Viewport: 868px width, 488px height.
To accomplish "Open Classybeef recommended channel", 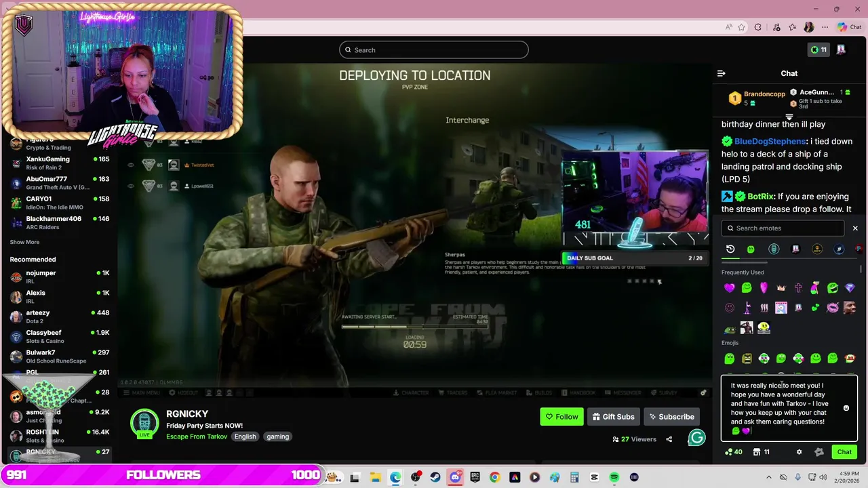I will tap(60, 336).
